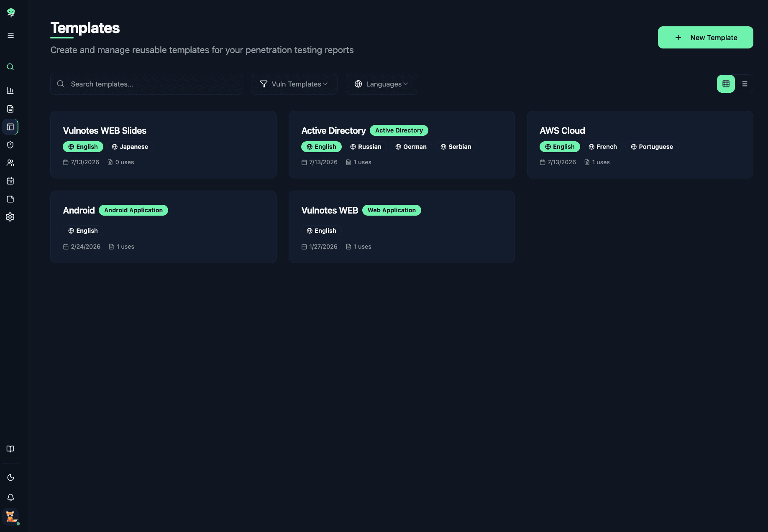Click 1 uses on AWS Cloud card

pos(601,162)
